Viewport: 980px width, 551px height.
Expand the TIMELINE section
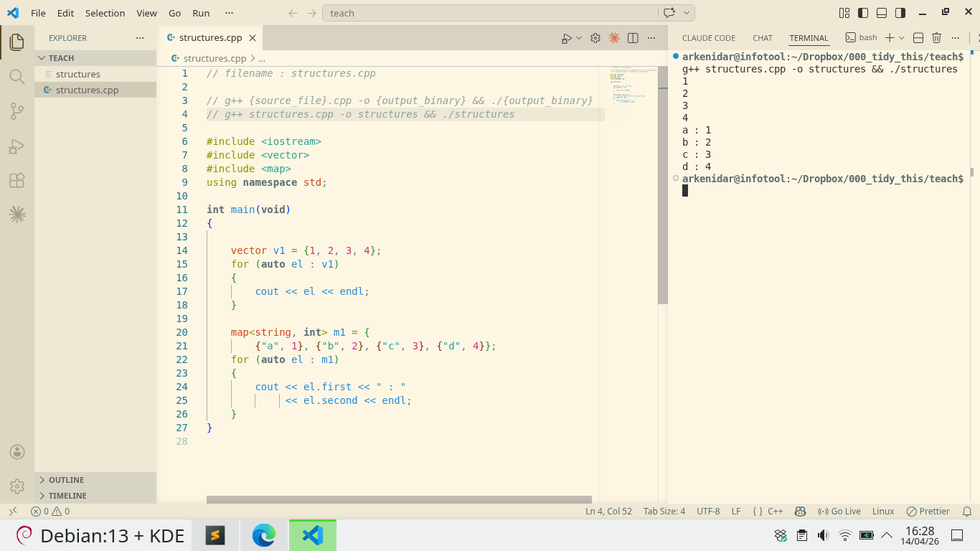(67, 496)
